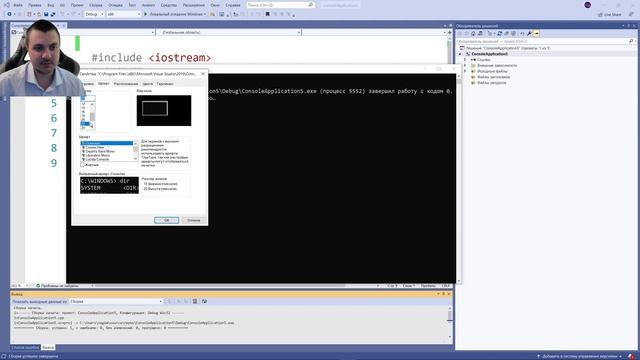640x360 pixels.
Task: Select the DejaVu Sans Mono font
Action: pyautogui.click(x=107, y=151)
